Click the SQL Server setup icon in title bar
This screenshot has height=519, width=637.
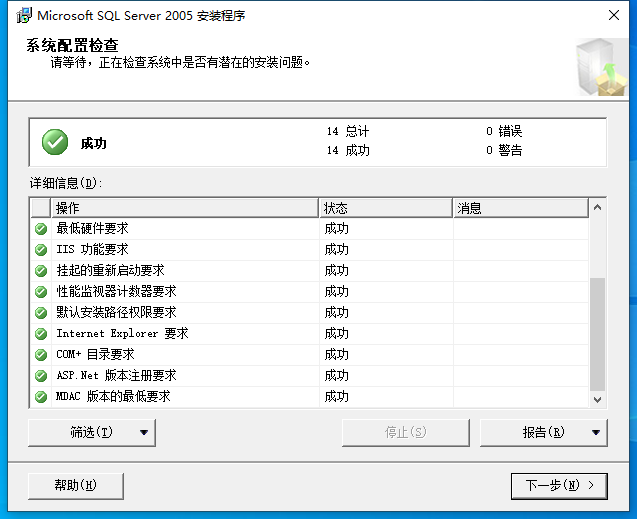[x=24, y=15]
